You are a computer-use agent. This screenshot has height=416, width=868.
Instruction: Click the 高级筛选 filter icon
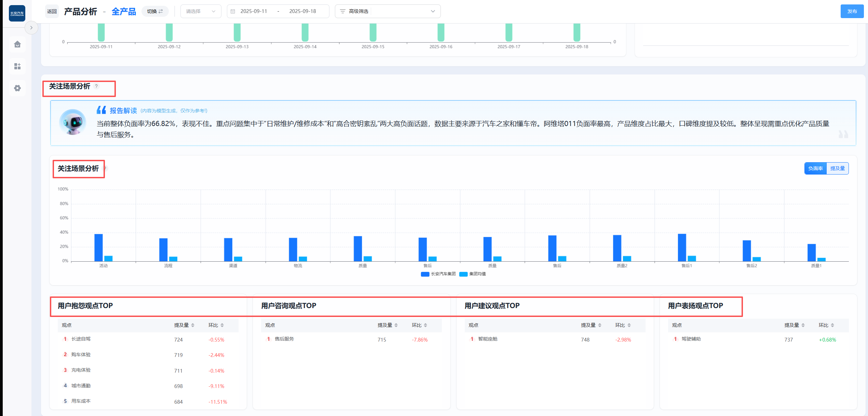[x=342, y=11]
